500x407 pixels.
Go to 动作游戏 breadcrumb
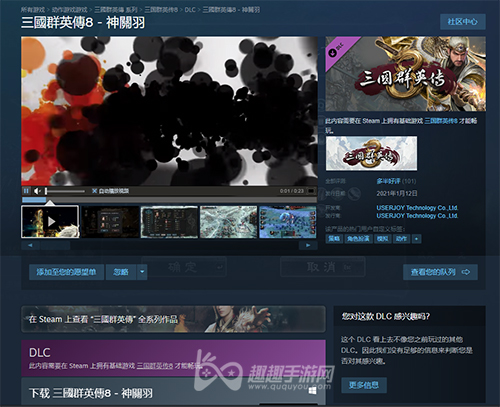pos(69,10)
